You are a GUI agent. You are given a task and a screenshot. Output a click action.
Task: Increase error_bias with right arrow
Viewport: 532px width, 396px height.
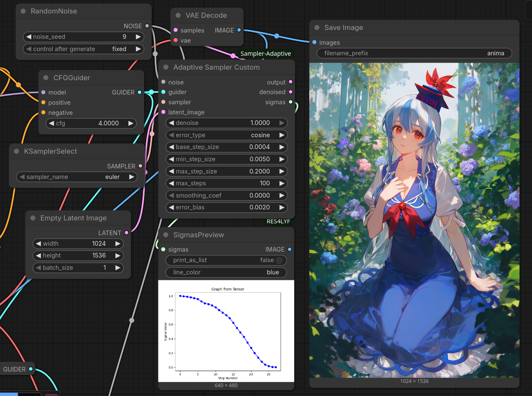(281, 207)
